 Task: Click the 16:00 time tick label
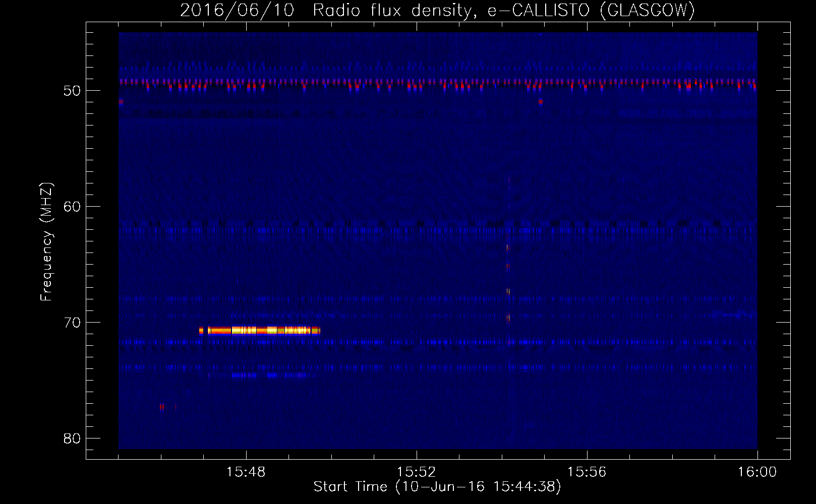pos(757,472)
